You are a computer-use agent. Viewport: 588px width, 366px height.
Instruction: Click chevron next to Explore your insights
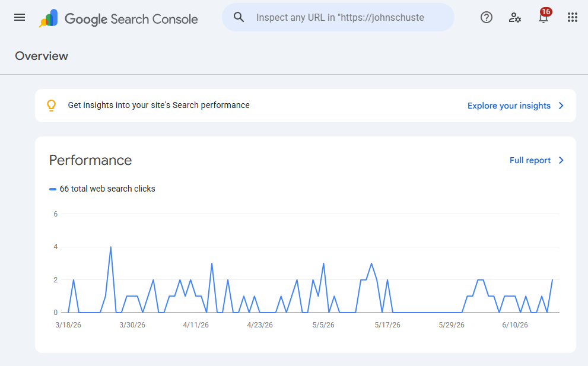[x=561, y=106]
